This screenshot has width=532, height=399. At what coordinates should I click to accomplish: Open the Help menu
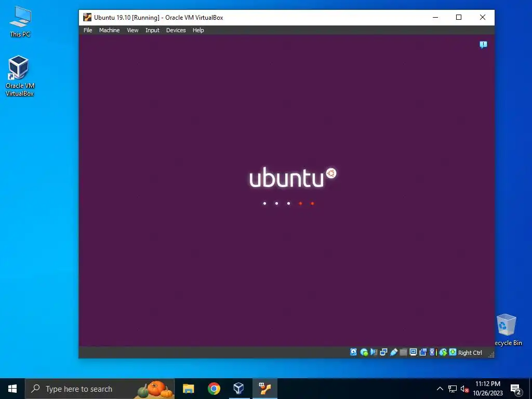point(198,30)
